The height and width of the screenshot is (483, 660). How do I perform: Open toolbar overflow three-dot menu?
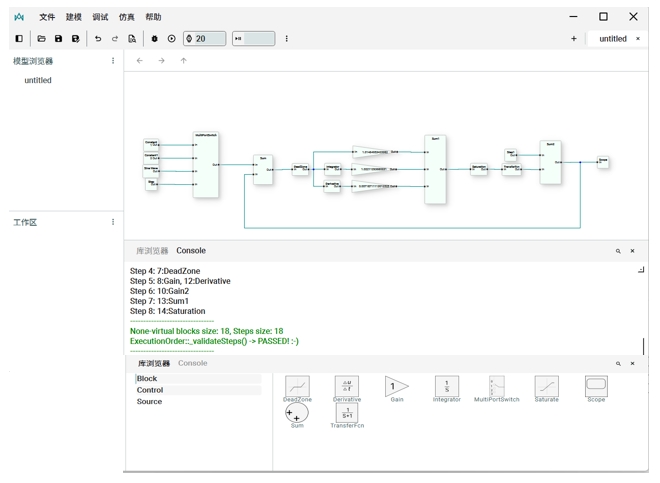tap(287, 39)
